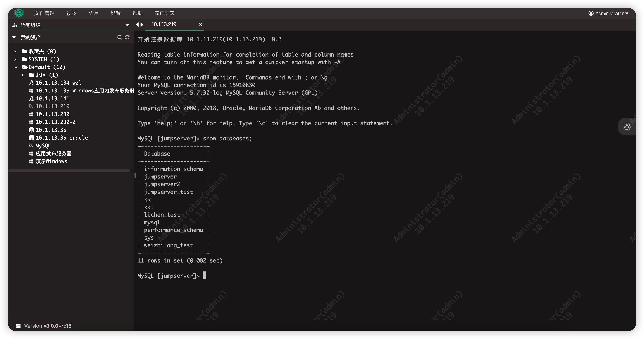Open the 窗口列表 menu
644x339 pixels.
(165, 13)
